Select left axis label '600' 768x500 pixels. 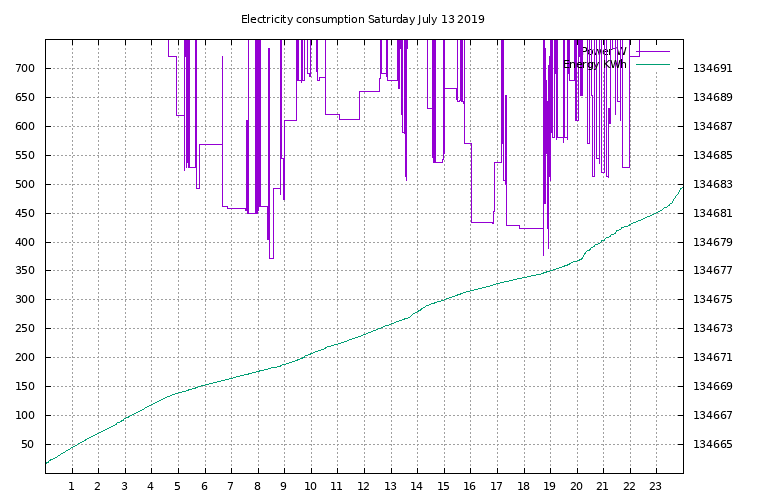pyautogui.click(x=25, y=126)
